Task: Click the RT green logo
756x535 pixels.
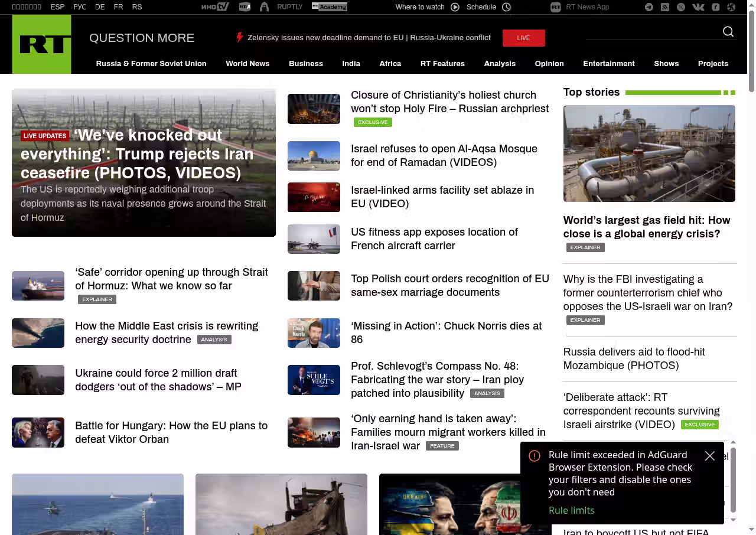Action: (41, 44)
